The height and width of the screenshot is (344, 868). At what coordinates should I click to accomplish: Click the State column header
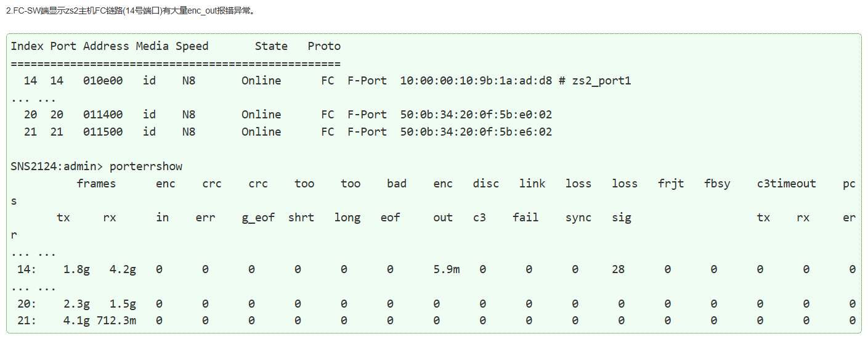[x=271, y=46]
